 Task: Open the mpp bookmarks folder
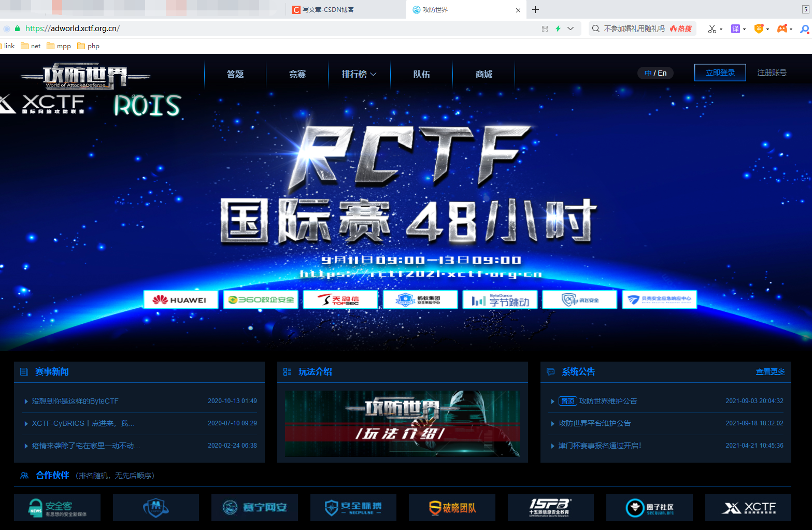pos(59,46)
